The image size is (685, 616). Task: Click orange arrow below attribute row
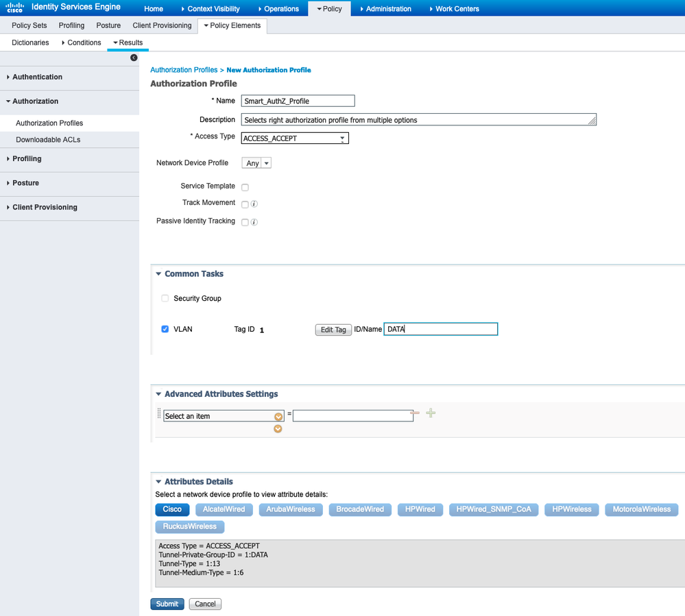pyautogui.click(x=278, y=429)
